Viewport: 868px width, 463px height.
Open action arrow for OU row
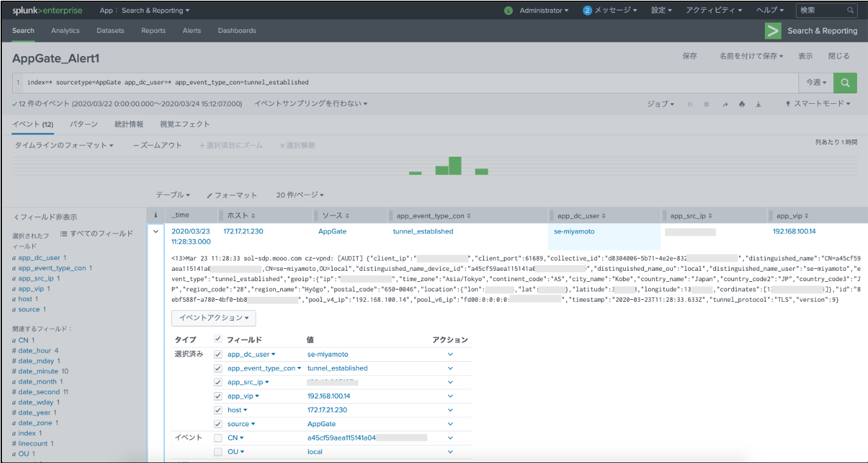[x=450, y=451]
